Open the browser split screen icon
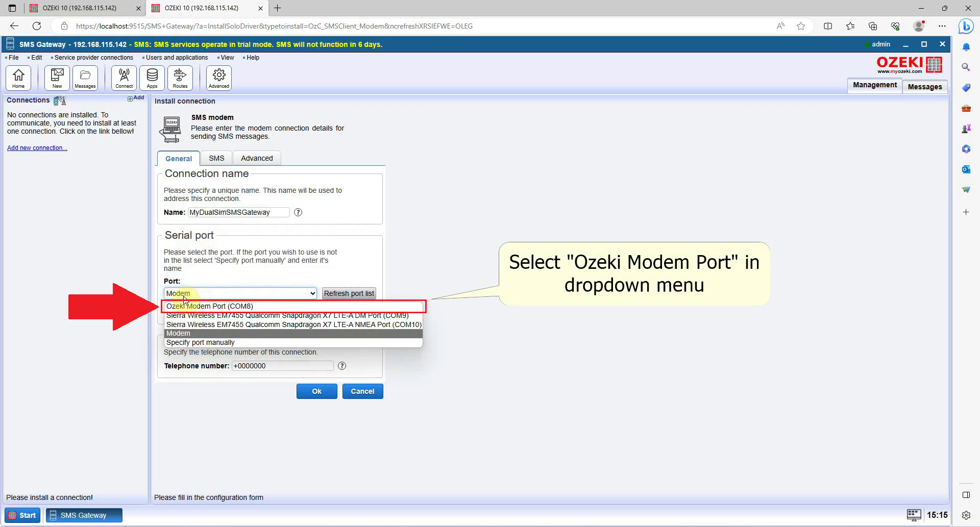Image resolution: width=980 pixels, height=527 pixels. tap(828, 26)
